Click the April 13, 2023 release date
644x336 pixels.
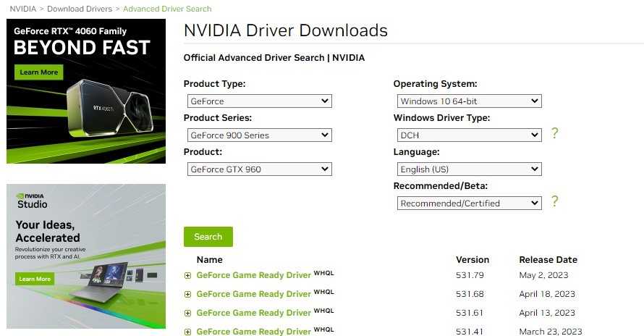click(546, 313)
